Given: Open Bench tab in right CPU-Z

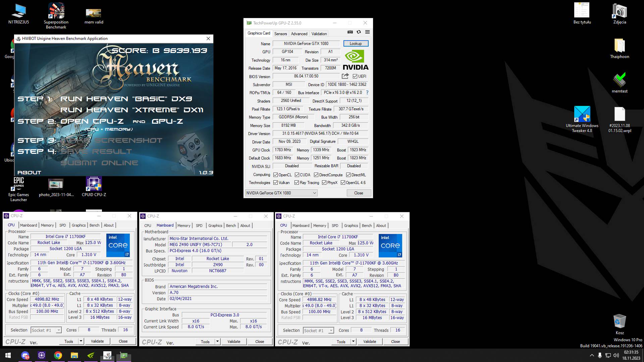Looking at the screenshot, I should point(367,226).
